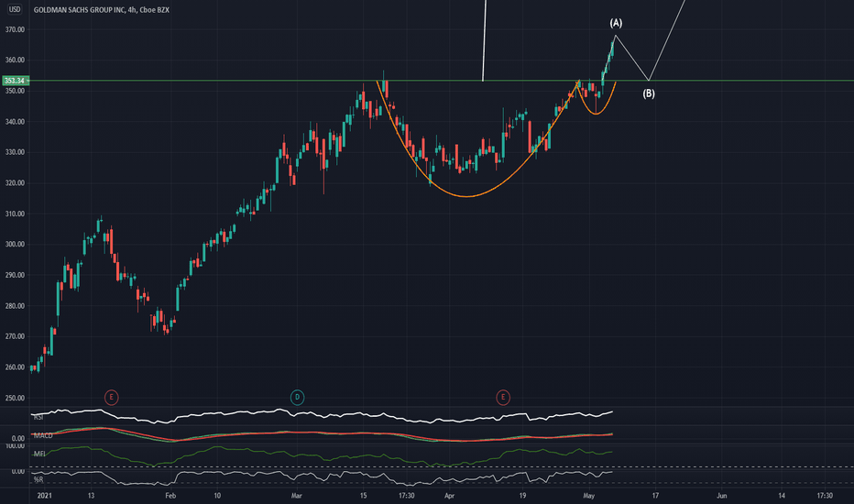Image resolution: width=854 pixels, height=504 pixels.
Task: Click the second red E earnings marker
Action: tap(503, 397)
